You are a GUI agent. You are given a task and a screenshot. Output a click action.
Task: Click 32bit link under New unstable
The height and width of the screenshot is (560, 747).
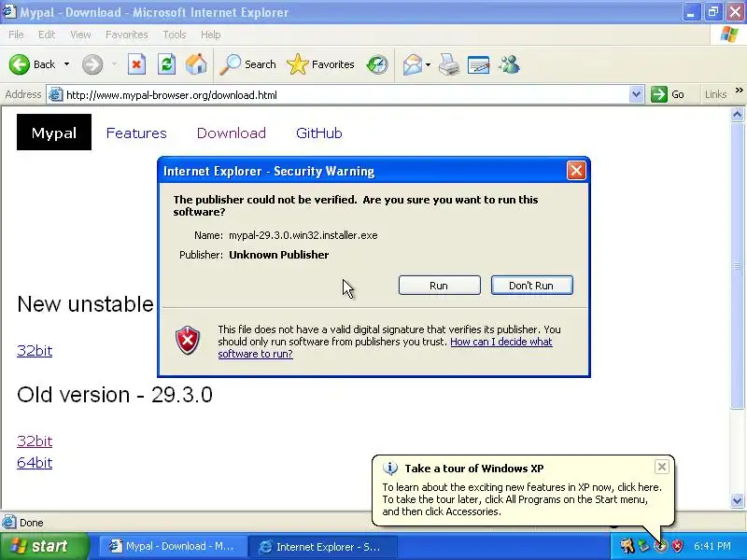coord(35,351)
